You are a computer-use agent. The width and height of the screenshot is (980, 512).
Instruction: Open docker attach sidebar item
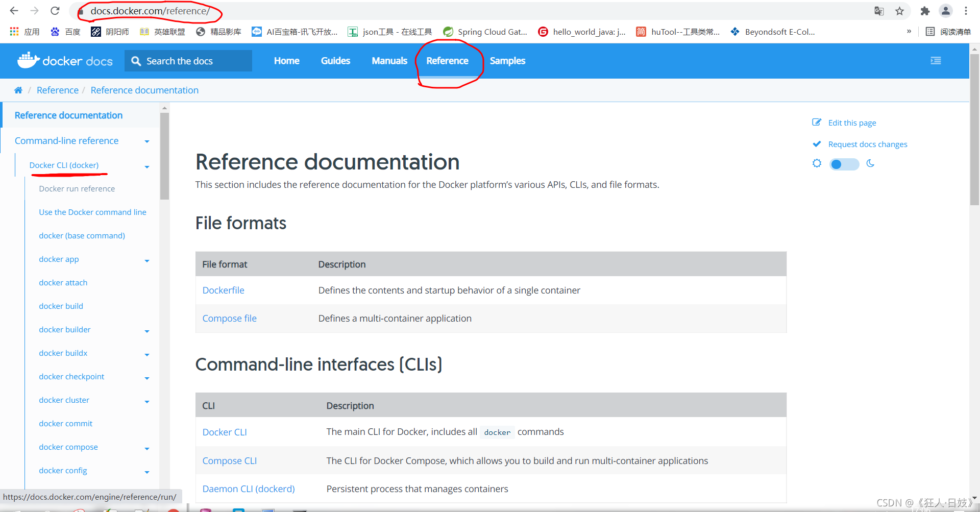pos(63,282)
